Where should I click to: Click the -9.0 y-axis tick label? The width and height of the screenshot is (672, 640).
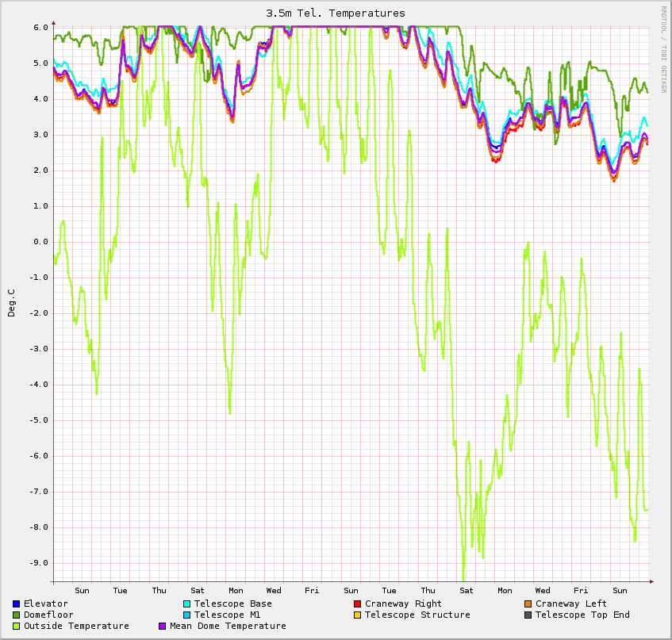point(40,562)
